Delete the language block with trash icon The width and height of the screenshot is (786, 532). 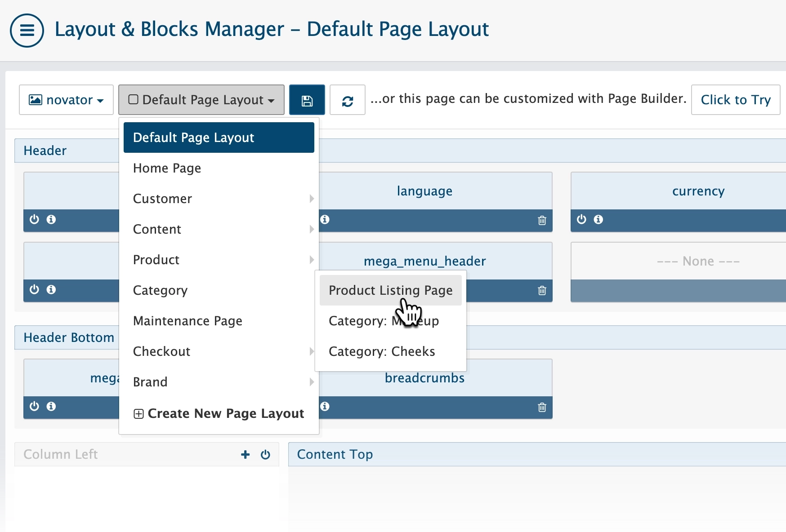542,220
